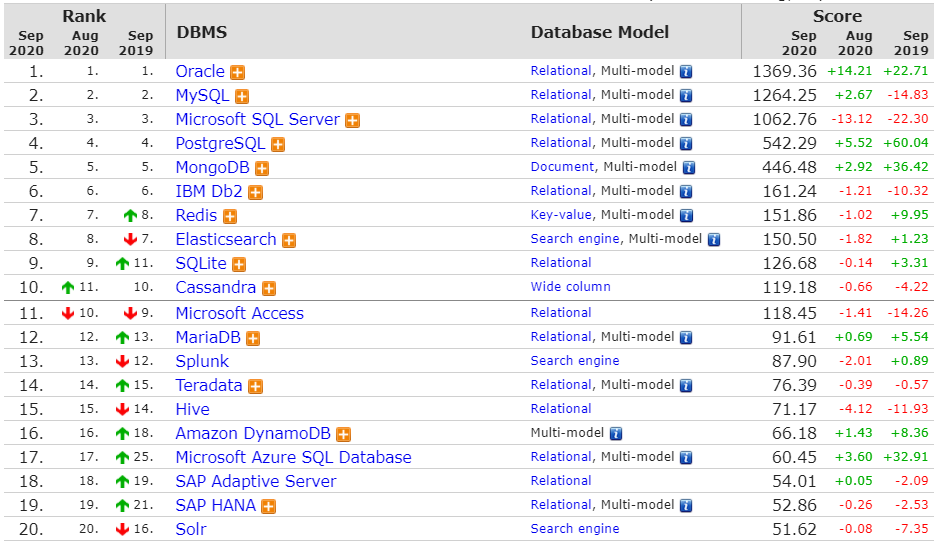Open the Microsoft Access link
Screen dimensions: 942x542
point(240,314)
